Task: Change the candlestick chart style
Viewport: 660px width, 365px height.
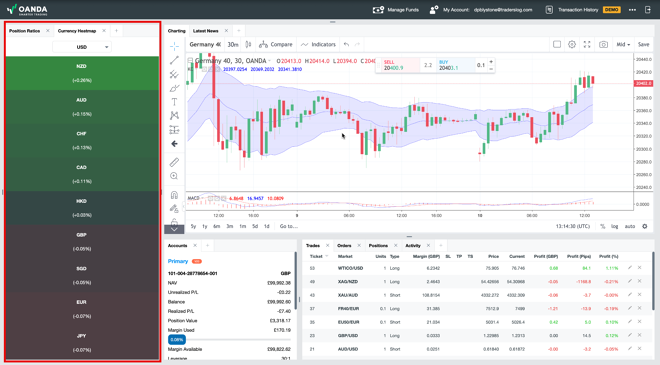Action: click(x=248, y=44)
